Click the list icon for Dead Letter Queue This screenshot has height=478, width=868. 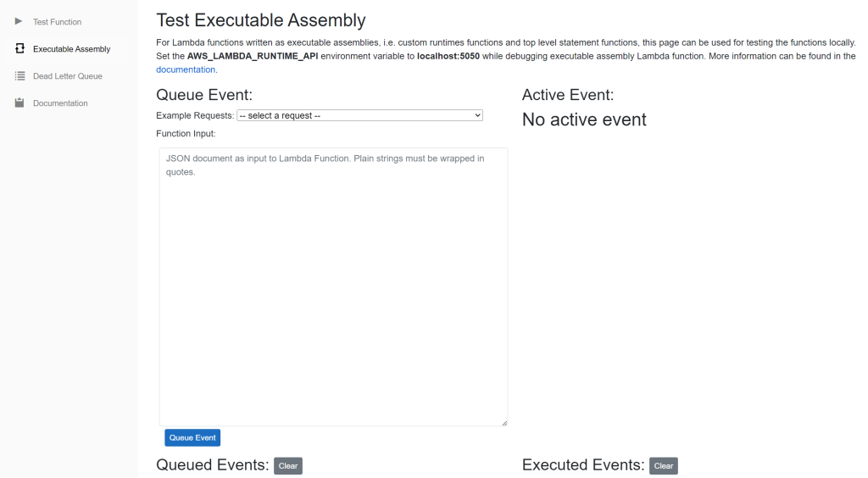(x=20, y=75)
